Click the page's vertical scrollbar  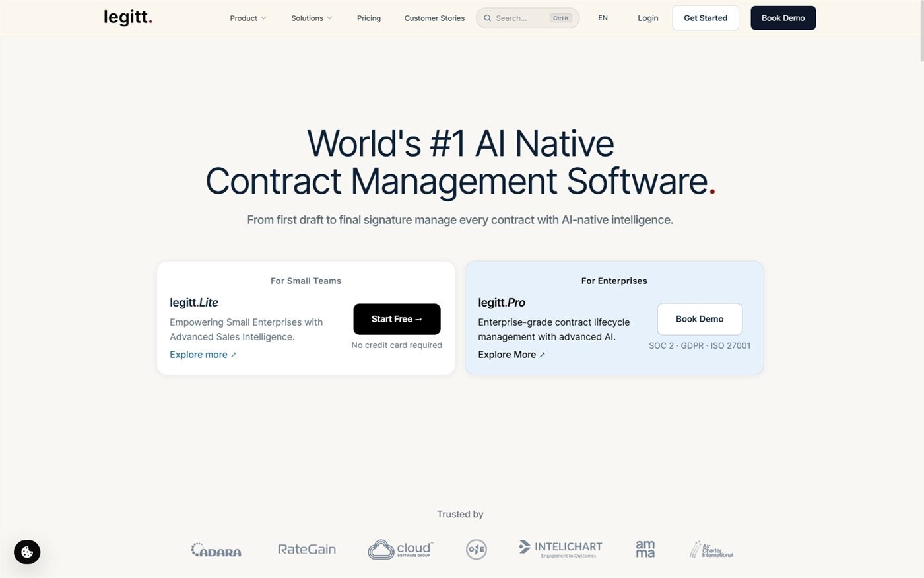point(921,31)
